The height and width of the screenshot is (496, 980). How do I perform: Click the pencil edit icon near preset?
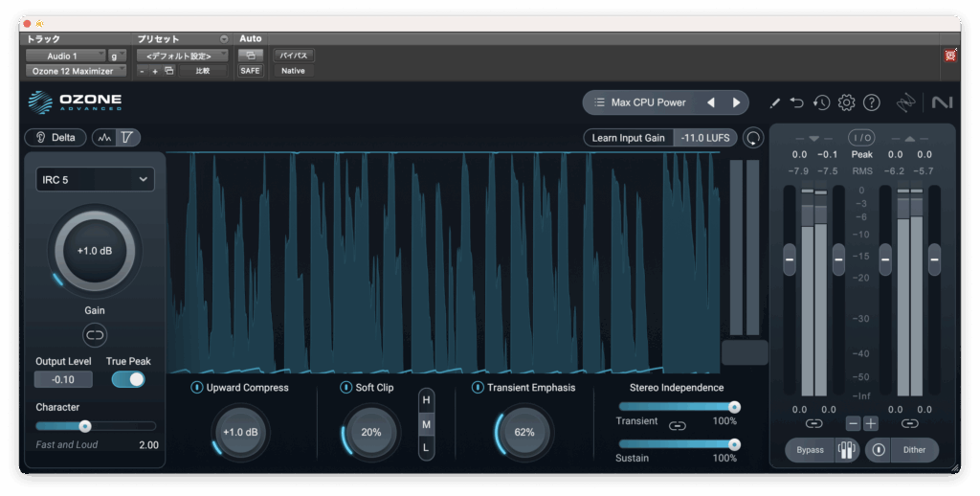(774, 102)
